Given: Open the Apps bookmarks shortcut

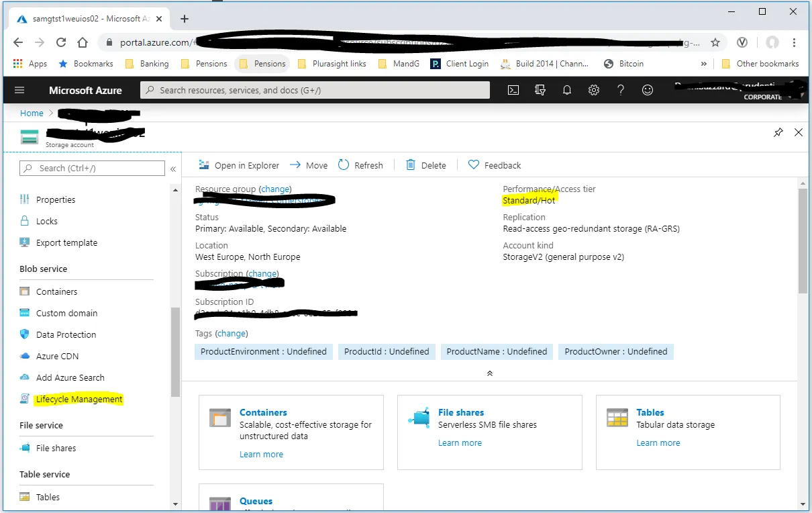Looking at the screenshot, I should tap(30, 64).
